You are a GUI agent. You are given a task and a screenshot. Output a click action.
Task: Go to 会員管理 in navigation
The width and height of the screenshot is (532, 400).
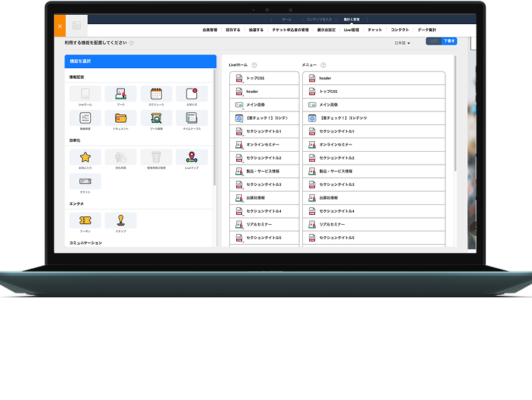[210, 30]
